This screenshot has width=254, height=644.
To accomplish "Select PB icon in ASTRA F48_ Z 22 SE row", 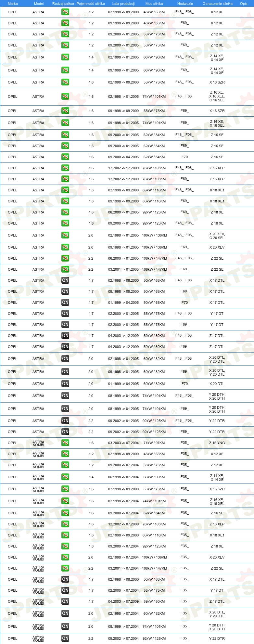I will tap(65, 258).
